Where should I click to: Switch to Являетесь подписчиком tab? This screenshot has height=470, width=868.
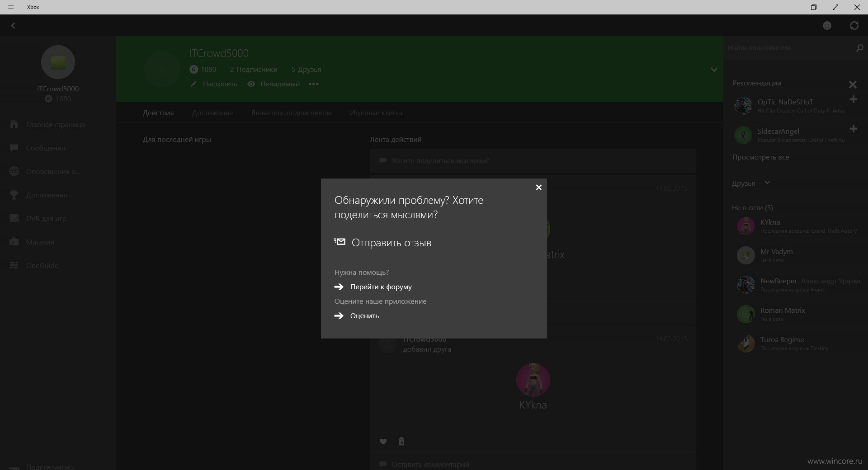[x=291, y=113]
